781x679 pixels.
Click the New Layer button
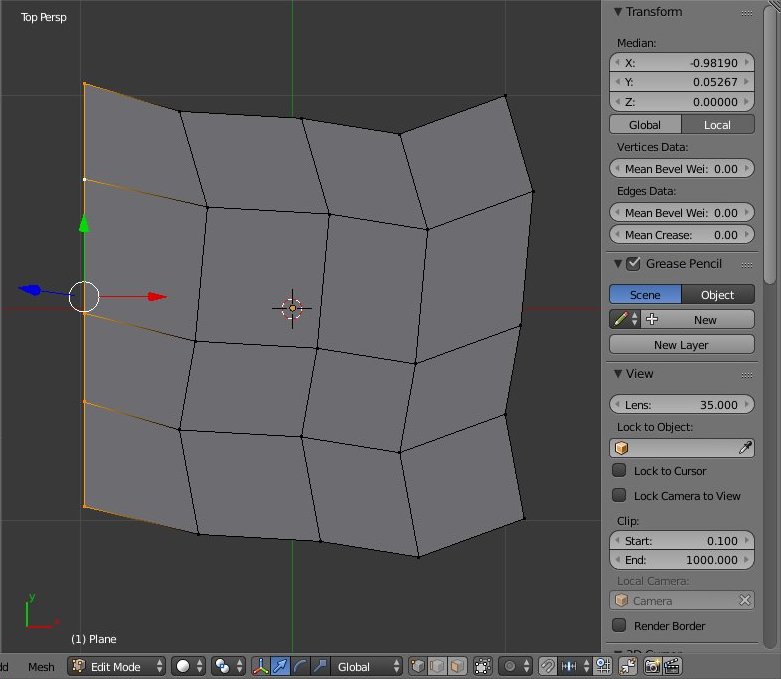[681, 345]
